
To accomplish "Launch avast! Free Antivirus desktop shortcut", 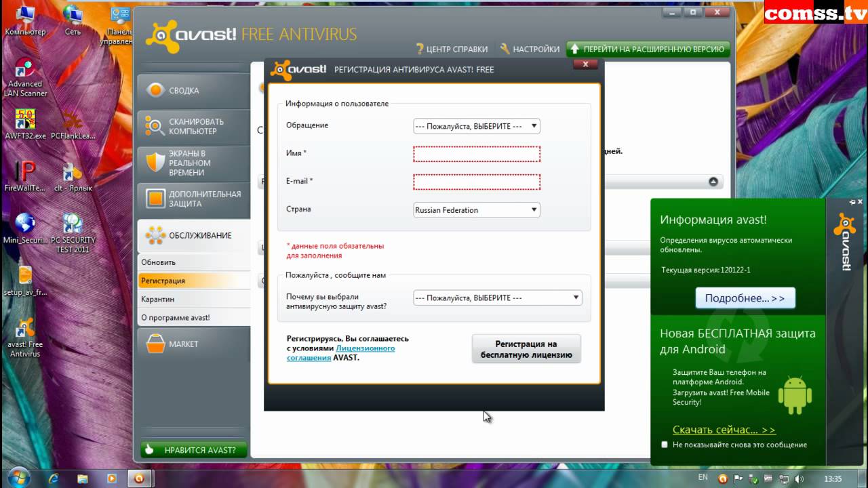I will point(25,338).
